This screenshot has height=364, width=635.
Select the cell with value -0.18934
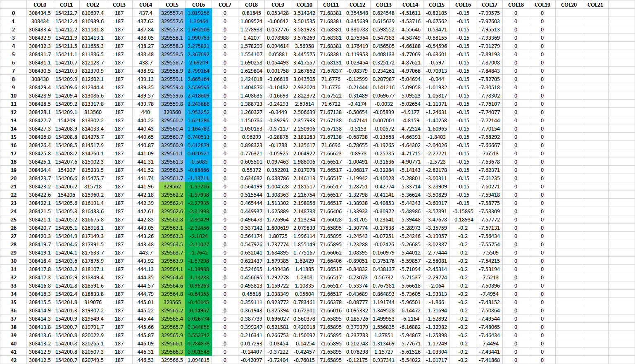(463, 219)
